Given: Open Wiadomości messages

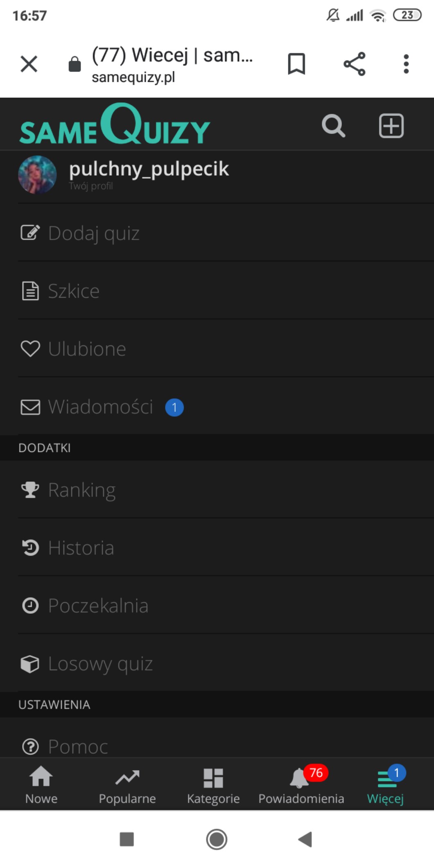Looking at the screenshot, I should click(x=101, y=407).
